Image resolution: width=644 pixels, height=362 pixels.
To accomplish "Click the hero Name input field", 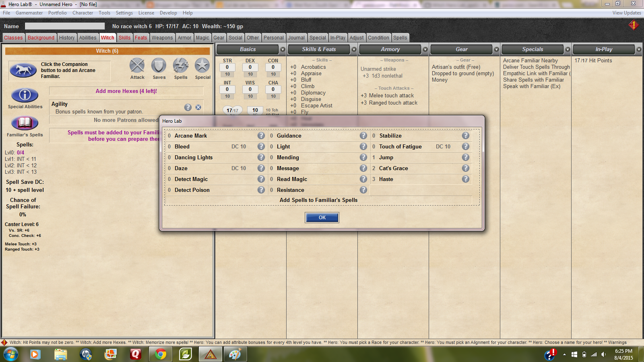I will 65,26.
